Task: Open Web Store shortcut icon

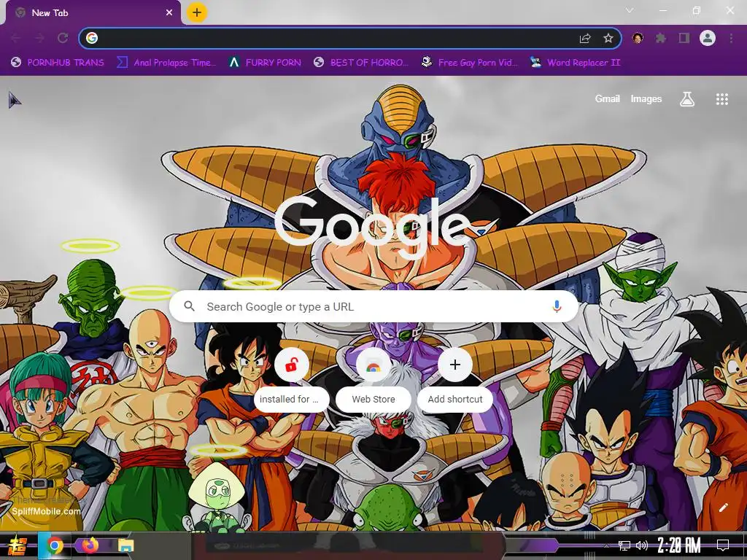Action: [373, 365]
